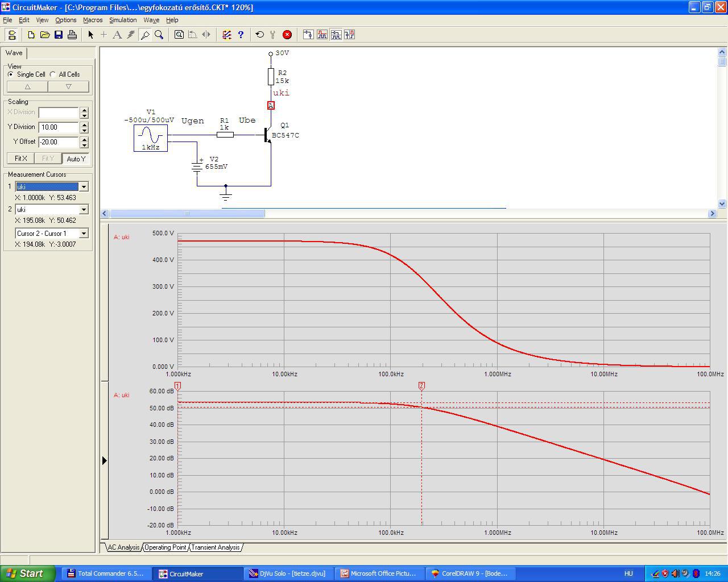728x582 pixels.
Task: Decrease the Y Division value
Action: coord(84,130)
